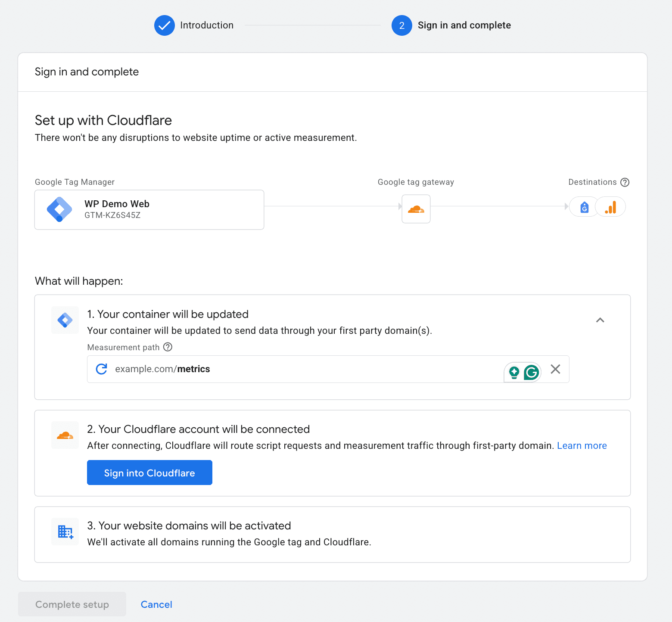Click the Measurement path label
Viewport: 672px width, 622px height.
pos(123,347)
